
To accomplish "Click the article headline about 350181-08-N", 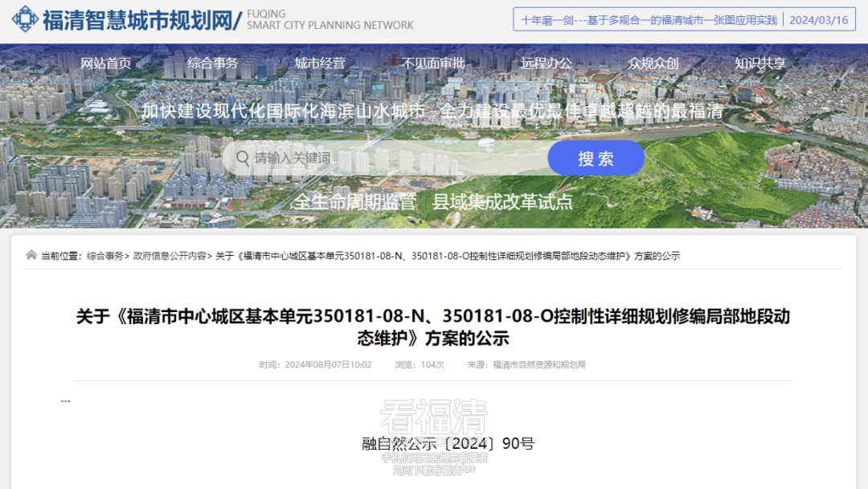I will click(433, 327).
